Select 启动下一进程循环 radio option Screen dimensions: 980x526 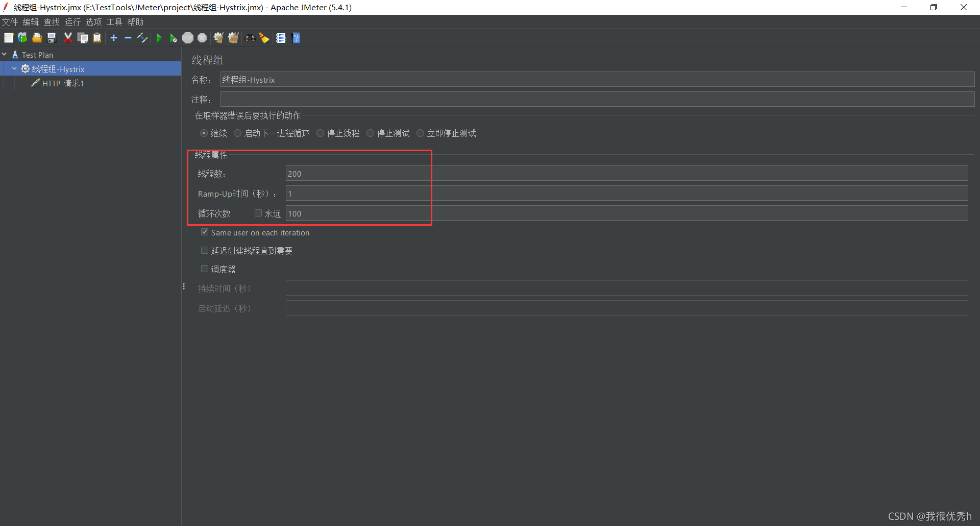tap(237, 133)
